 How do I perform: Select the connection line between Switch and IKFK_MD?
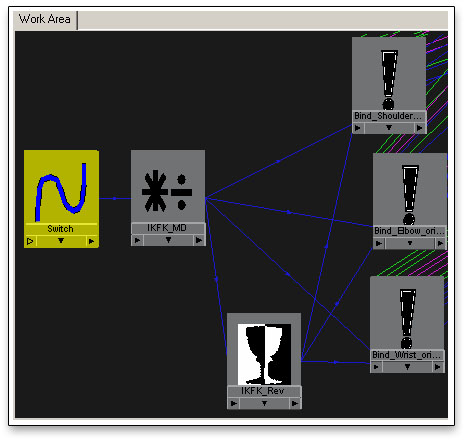[115, 199]
